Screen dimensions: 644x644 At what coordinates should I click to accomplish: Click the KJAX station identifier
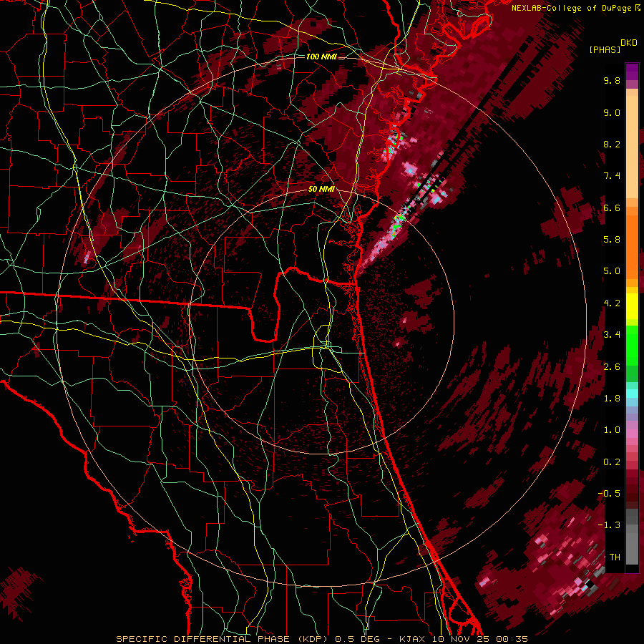(413, 639)
